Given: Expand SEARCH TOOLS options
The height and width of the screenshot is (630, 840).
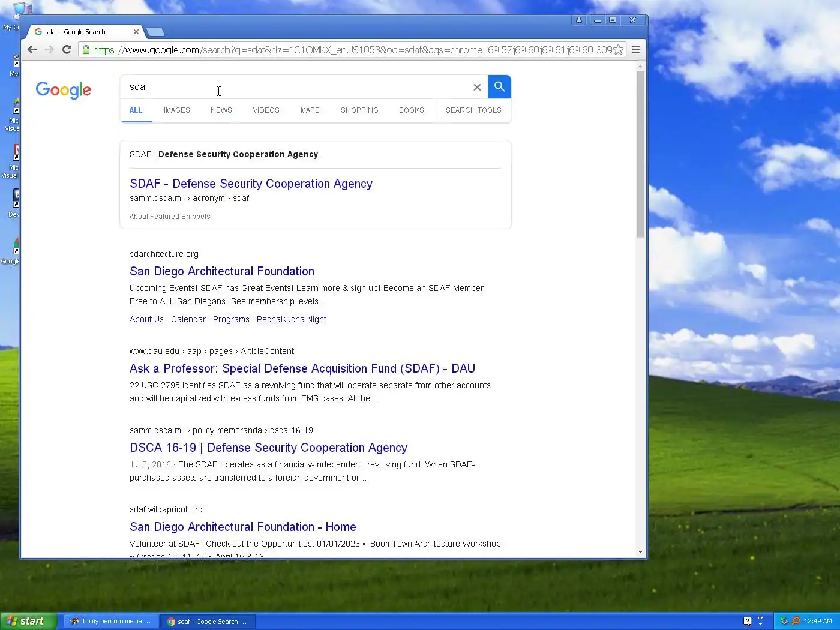Looking at the screenshot, I should (x=473, y=110).
